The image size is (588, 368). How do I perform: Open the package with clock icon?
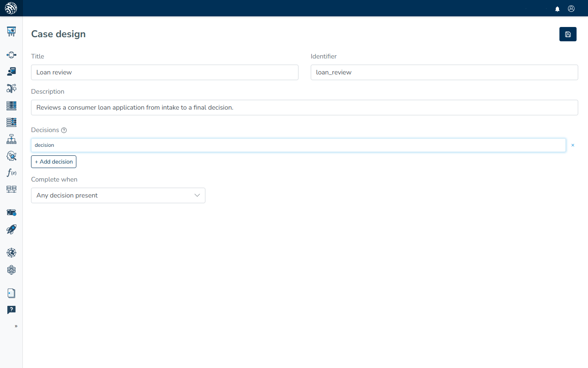tap(11, 213)
